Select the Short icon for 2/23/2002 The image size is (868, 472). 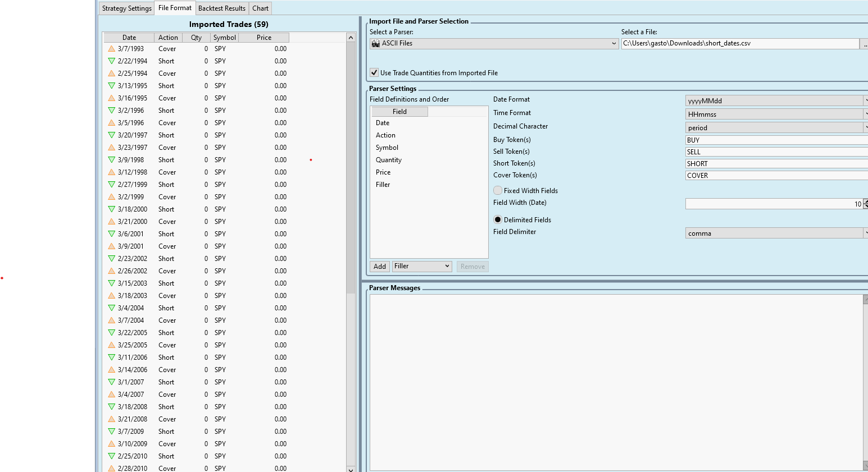click(x=112, y=259)
